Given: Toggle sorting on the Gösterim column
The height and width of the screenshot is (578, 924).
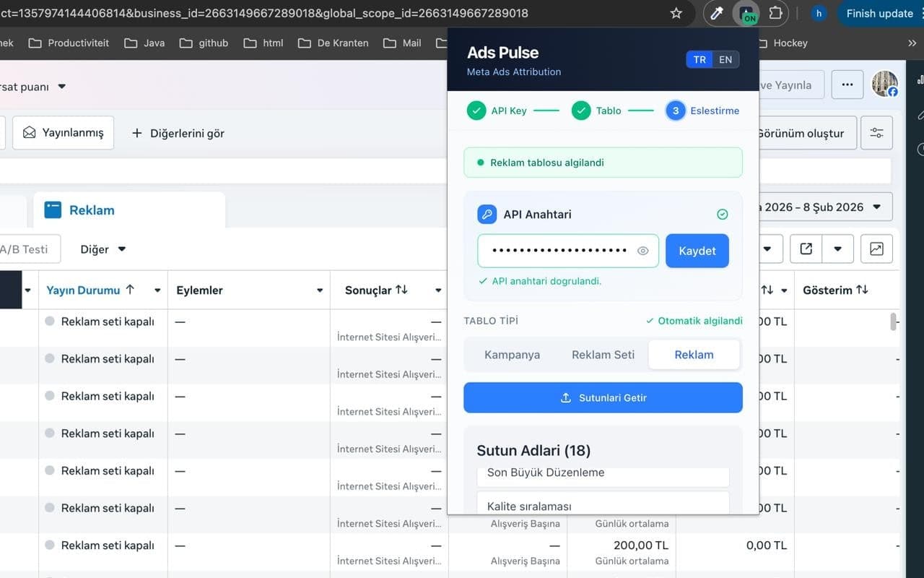Looking at the screenshot, I should click(863, 290).
